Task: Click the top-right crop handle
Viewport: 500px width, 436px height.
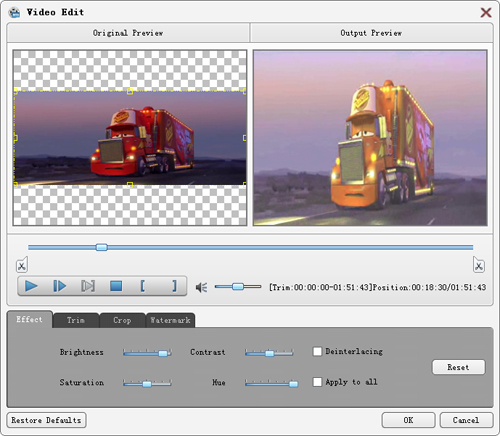Action: [245, 91]
